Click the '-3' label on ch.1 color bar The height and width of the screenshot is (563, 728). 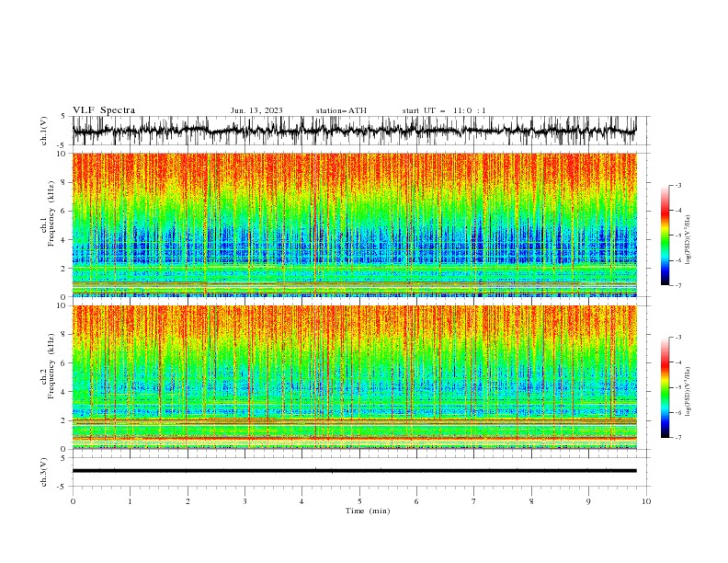point(677,185)
